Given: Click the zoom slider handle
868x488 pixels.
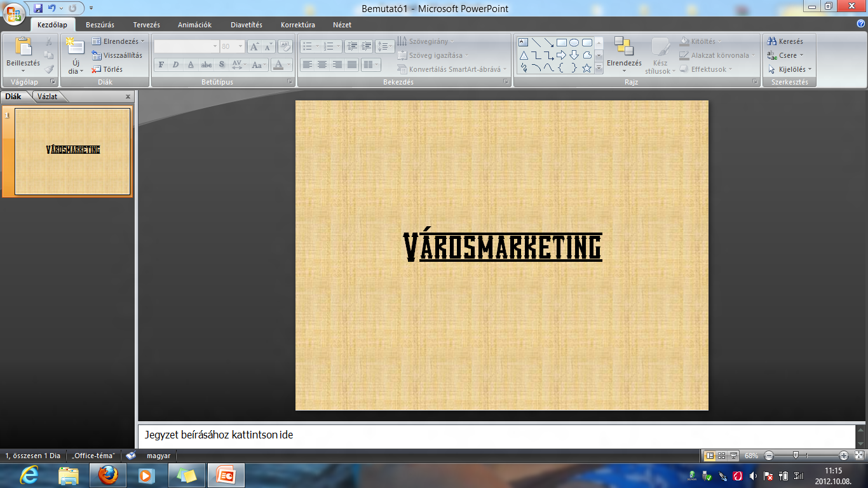Looking at the screenshot, I should pos(796,456).
